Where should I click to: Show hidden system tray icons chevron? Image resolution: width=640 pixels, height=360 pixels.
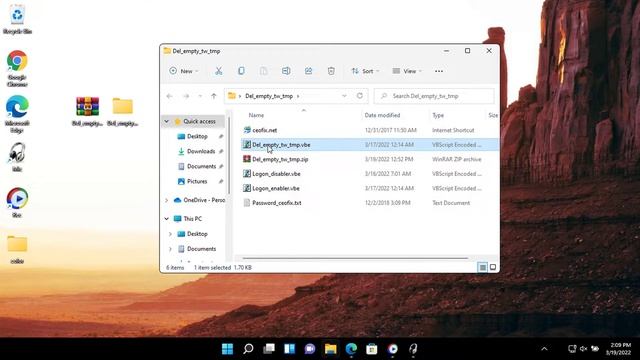pos(544,349)
